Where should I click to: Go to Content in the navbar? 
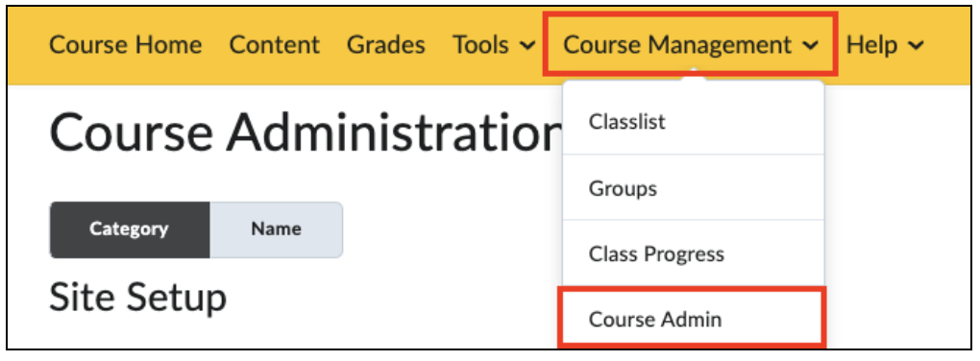pyautogui.click(x=275, y=45)
